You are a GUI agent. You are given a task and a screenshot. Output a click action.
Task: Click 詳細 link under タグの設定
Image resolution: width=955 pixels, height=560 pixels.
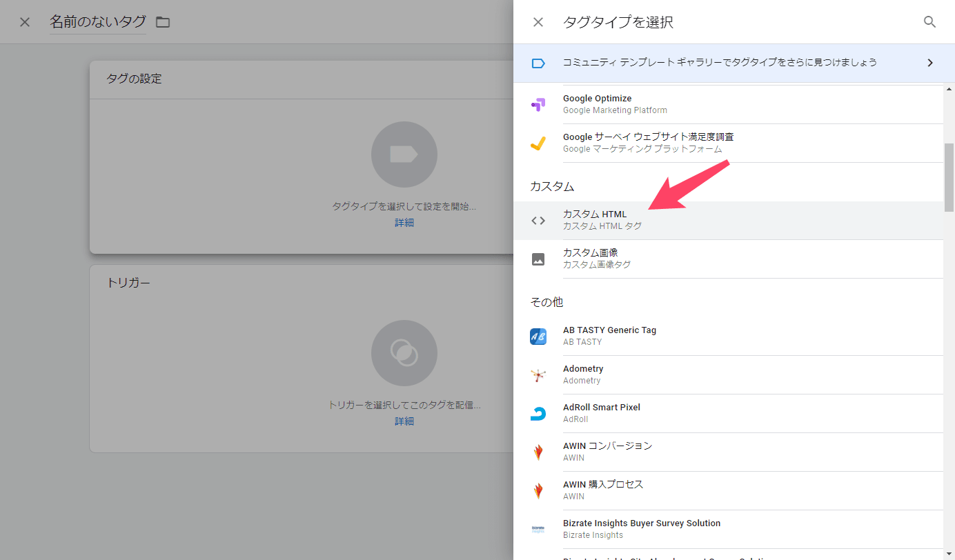(x=404, y=223)
